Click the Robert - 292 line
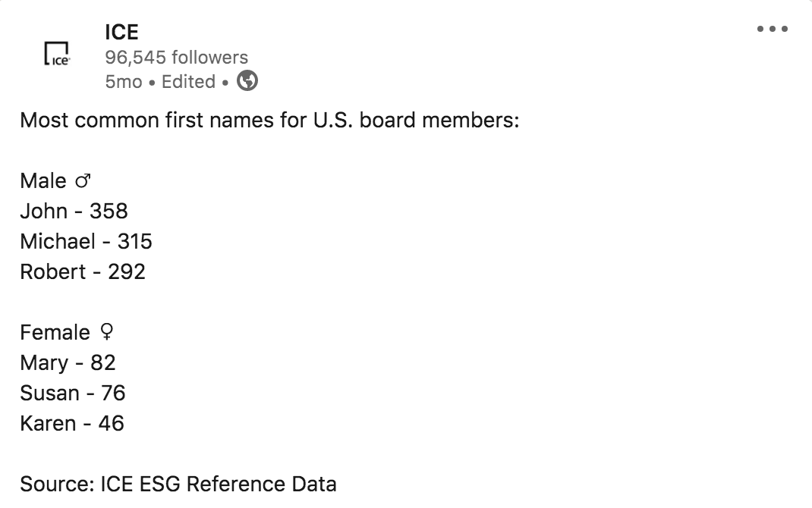812x508 pixels. [83, 272]
